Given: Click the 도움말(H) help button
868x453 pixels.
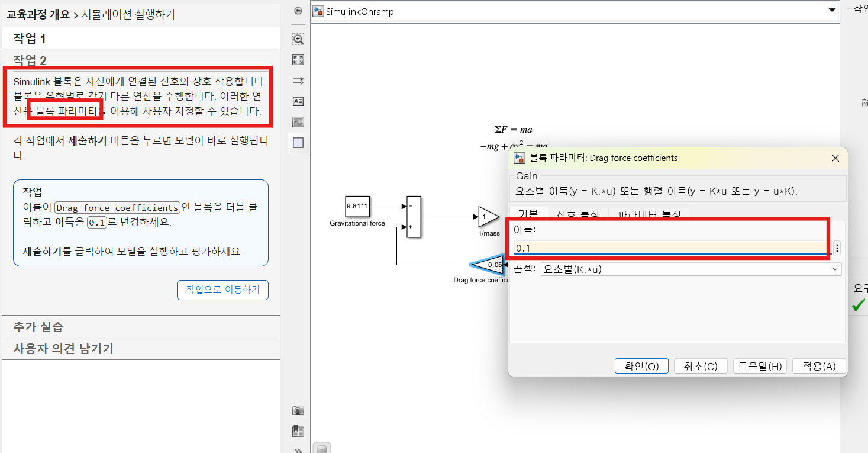Looking at the screenshot, I should [760, 366].
